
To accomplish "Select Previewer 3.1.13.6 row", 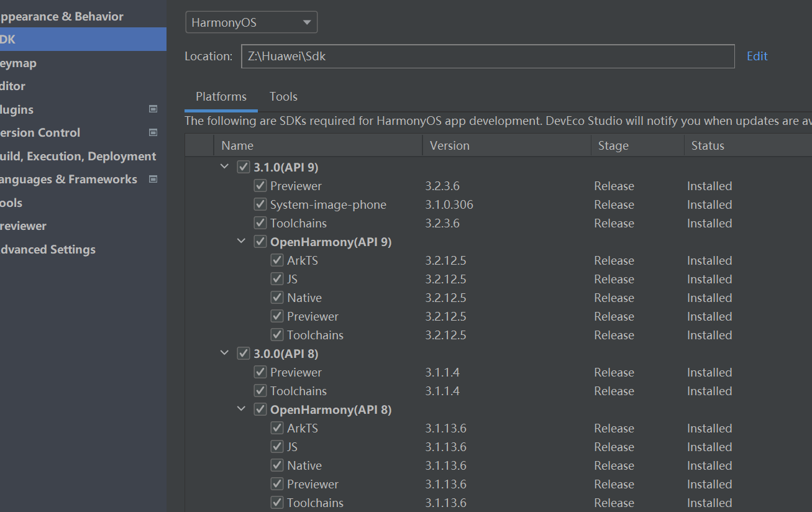I will point(498,484).
